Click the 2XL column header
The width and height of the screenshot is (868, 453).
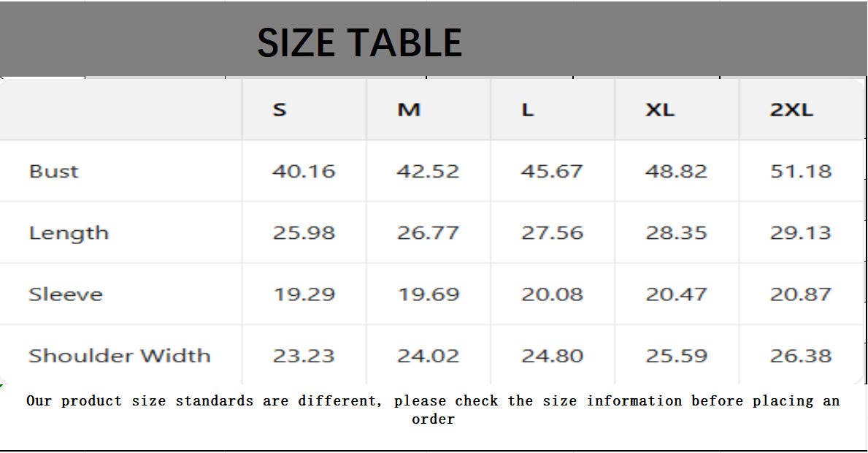791,110
